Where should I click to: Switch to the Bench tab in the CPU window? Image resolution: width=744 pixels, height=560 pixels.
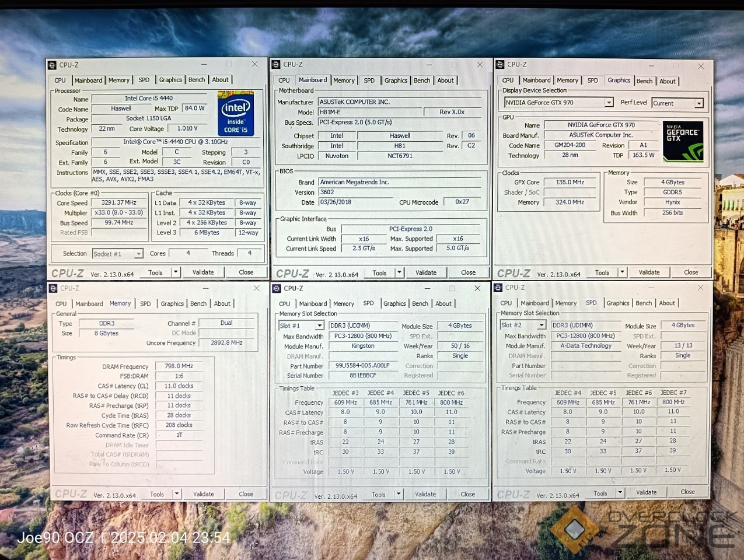pyautogui.click(x=197, y=80)
